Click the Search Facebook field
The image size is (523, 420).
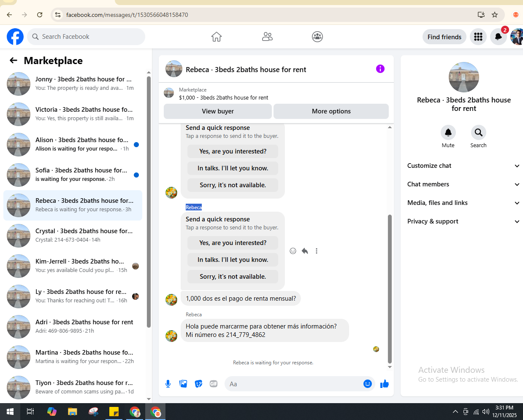coord(86,37)
